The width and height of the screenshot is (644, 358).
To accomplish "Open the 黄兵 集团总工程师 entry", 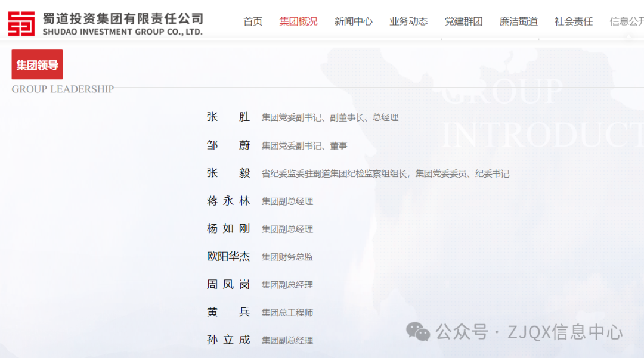I will [228, 312].
